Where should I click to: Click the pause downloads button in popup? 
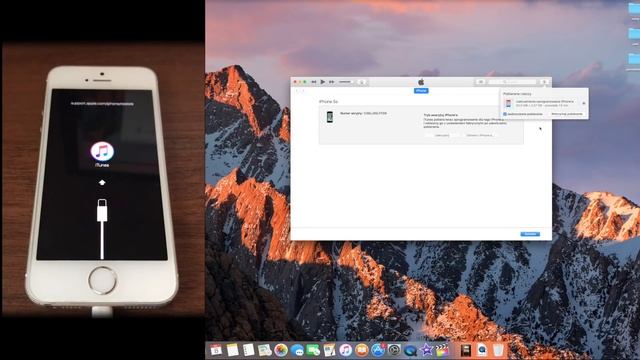567,114
